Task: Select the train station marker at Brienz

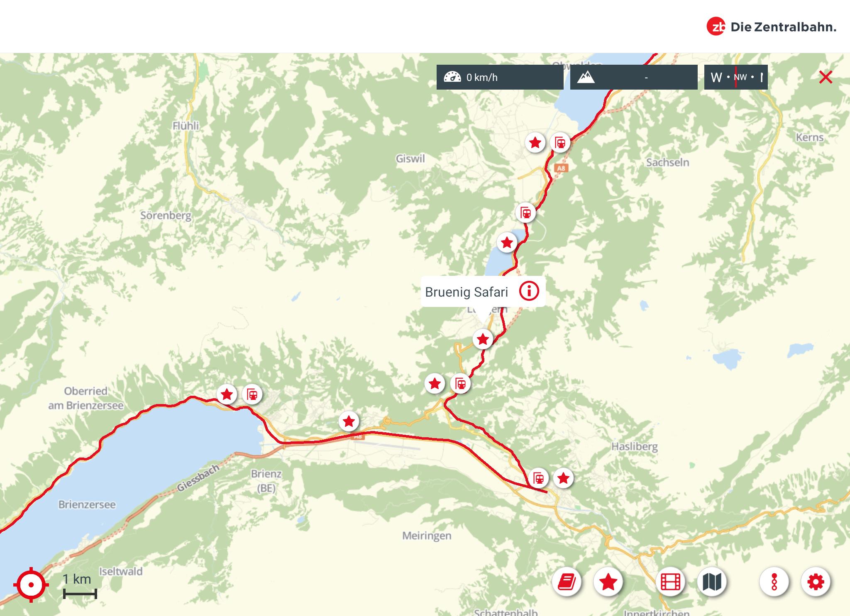Action: point(252,394)
